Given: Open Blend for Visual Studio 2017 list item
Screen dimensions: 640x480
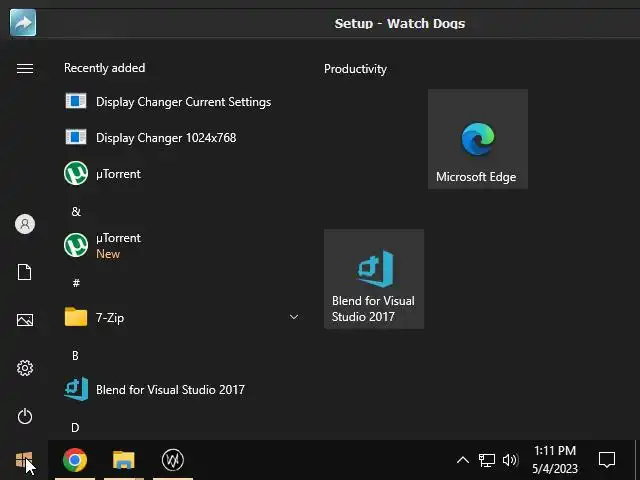Looking at the screenshot, I should click(x=183, y=389).
